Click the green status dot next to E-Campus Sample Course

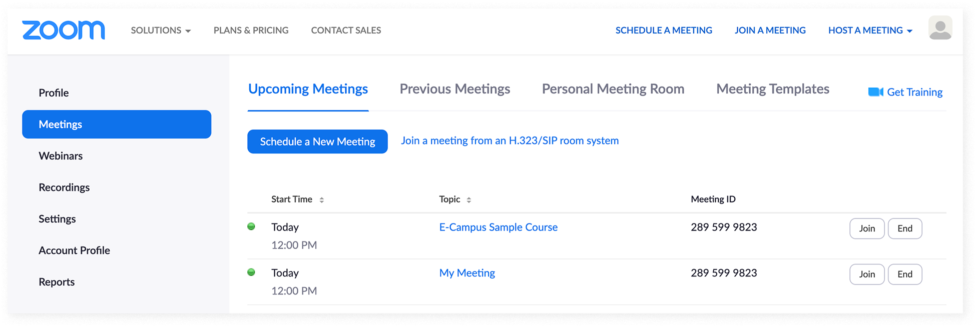252,226
